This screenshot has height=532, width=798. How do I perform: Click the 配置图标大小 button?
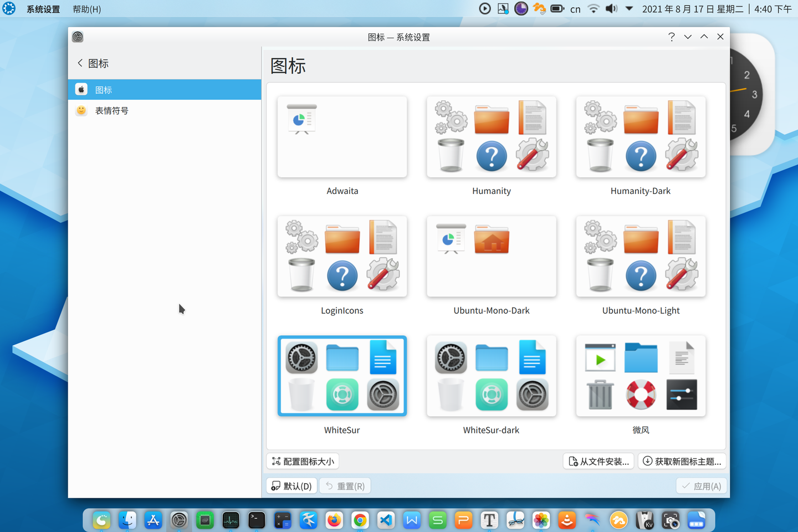coord(303,461)
